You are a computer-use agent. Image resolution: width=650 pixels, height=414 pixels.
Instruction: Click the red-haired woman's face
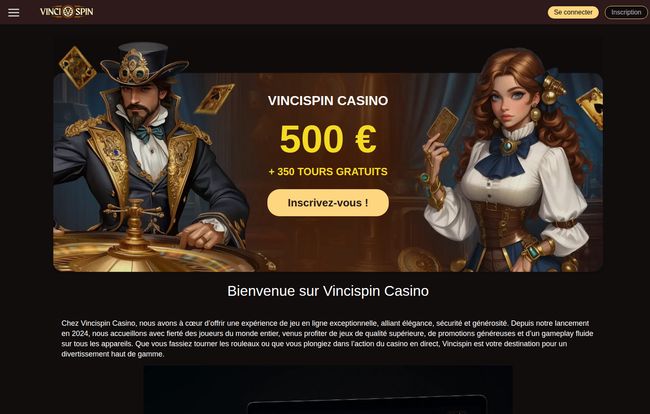(509, 102)
